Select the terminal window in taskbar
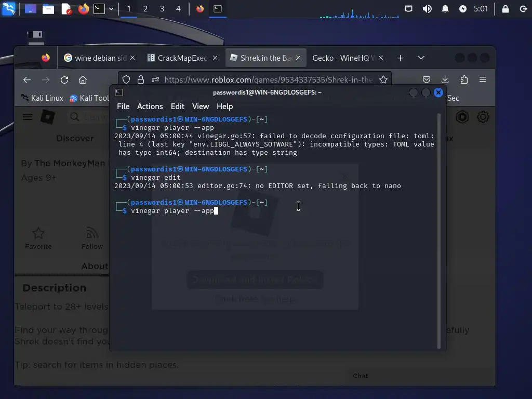The width and height of the screenshot is (532, 399). coord(218,9)
